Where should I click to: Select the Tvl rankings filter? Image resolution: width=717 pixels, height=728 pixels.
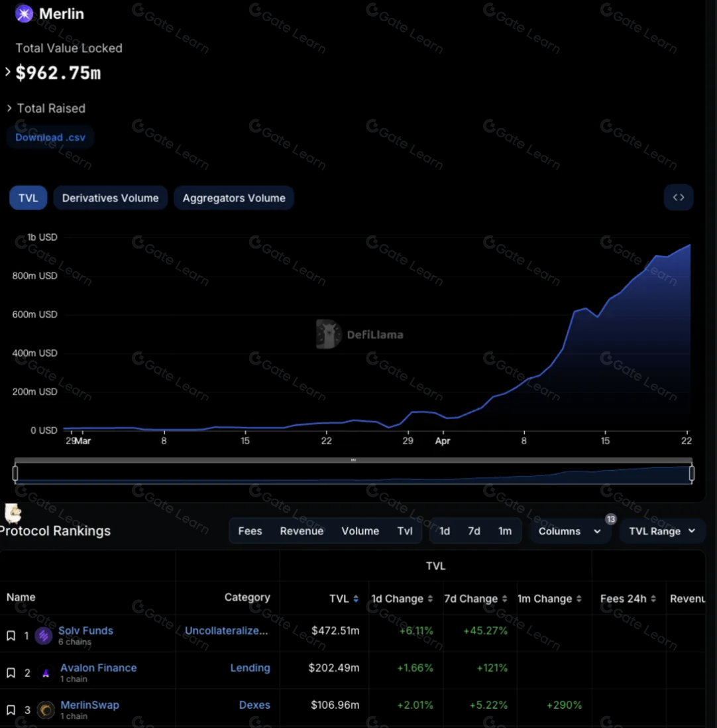coord(405,531)
